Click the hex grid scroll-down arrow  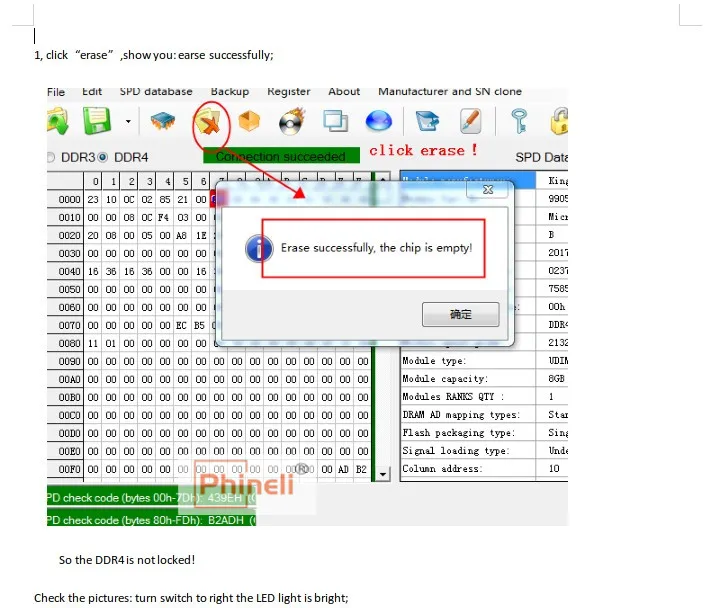point(383,474)
